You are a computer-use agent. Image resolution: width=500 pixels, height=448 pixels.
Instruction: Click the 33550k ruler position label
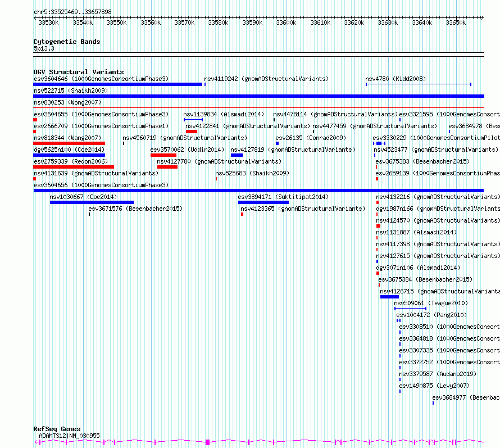(116, 22)
